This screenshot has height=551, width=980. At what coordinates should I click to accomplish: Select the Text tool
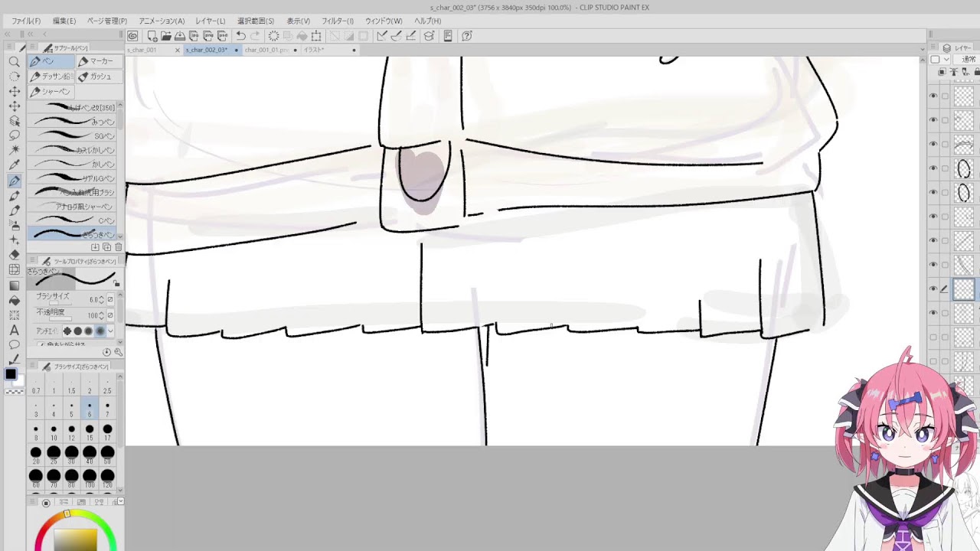point(14,330)
